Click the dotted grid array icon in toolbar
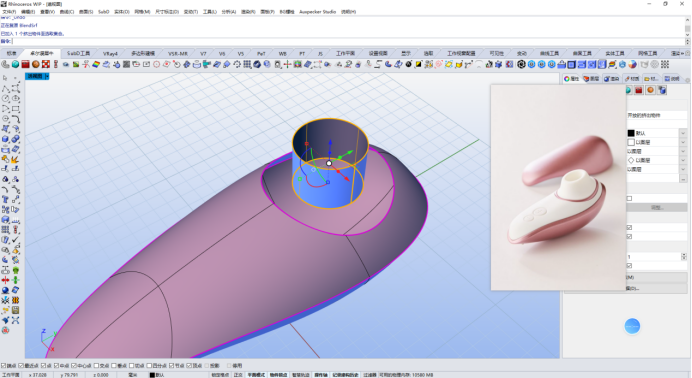This screenshot has height=378, width=692. (247, 64)
